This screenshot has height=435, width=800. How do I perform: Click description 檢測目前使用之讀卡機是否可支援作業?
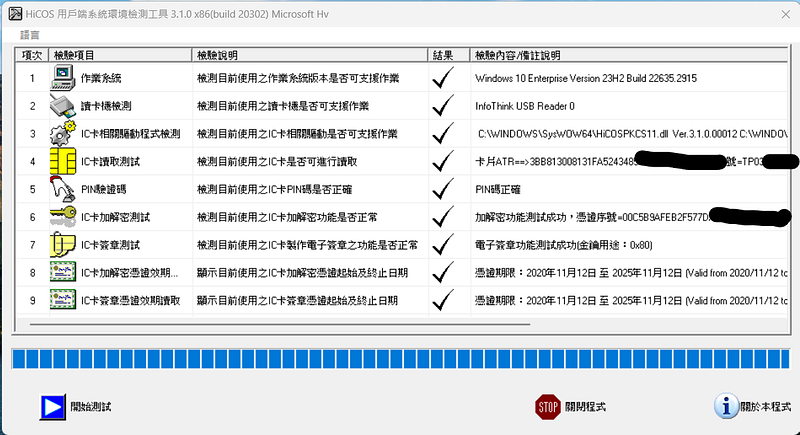(x=283, y=106)
